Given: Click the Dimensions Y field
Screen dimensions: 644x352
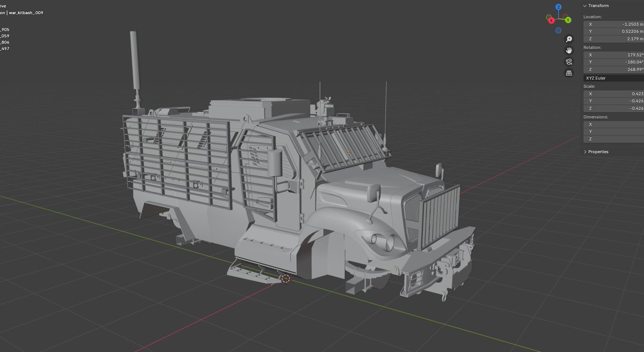Looking at the screenshot, I should [613, 131].
